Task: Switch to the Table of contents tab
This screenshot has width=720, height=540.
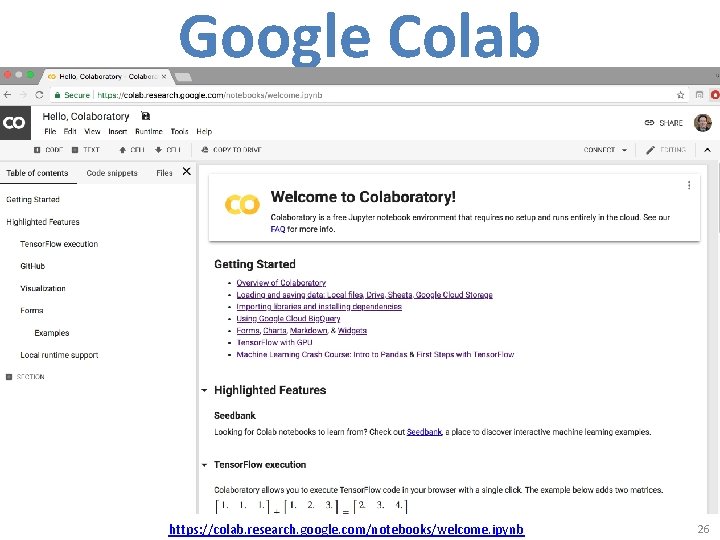Action: (x=37, y=173)
